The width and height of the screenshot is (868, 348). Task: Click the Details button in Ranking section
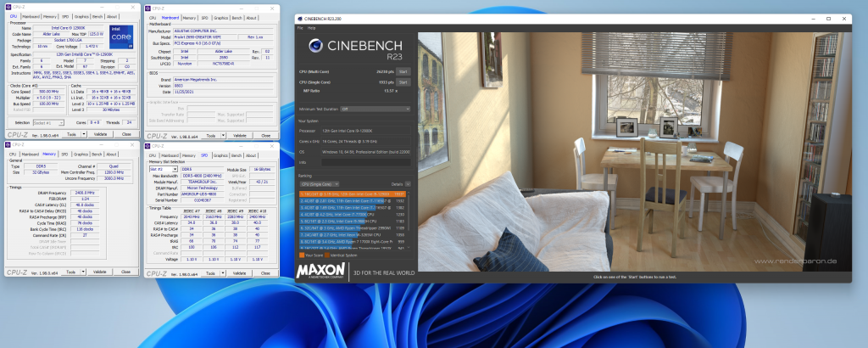click(396, 183)
